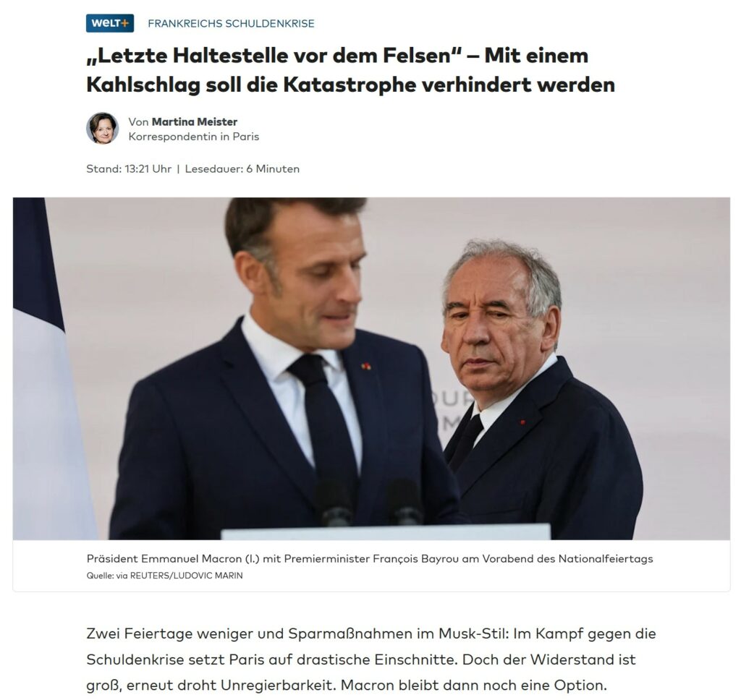This screenshot has width=741, height=700.
Task: Click the WELT+ premium badge
Action: (x=110, y=23)
